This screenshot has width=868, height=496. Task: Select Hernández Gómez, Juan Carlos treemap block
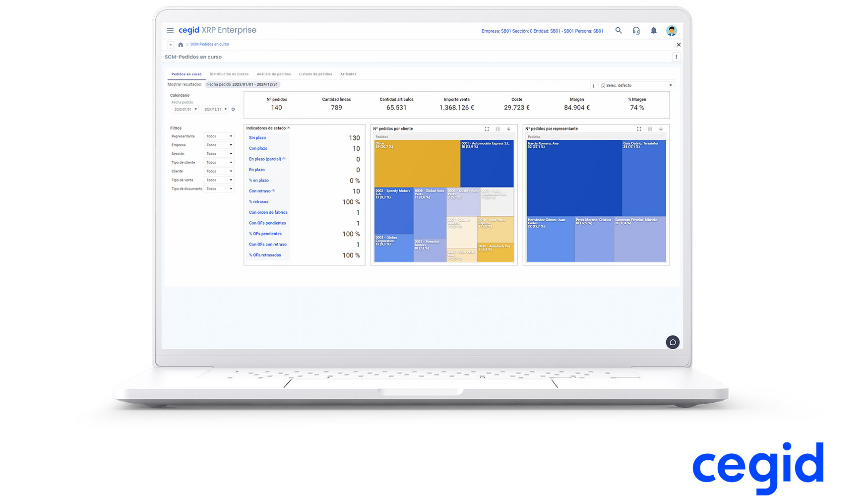[x=551, y=239]
